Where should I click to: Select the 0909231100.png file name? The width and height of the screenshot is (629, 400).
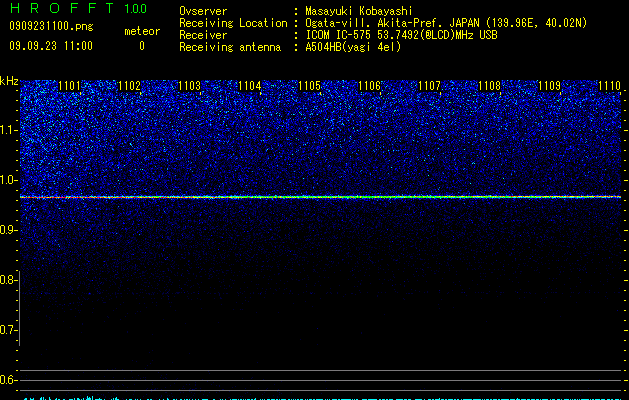(x=51, y=27)
